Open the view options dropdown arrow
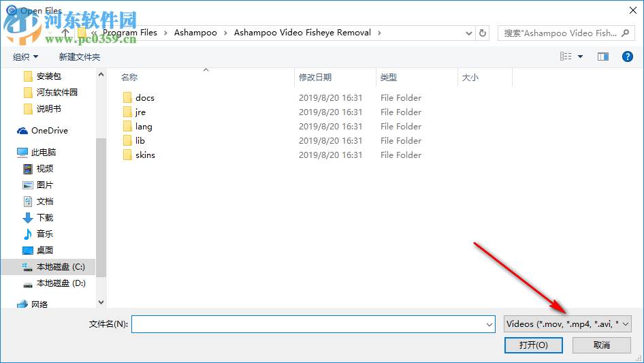 (x=580, y=57)
